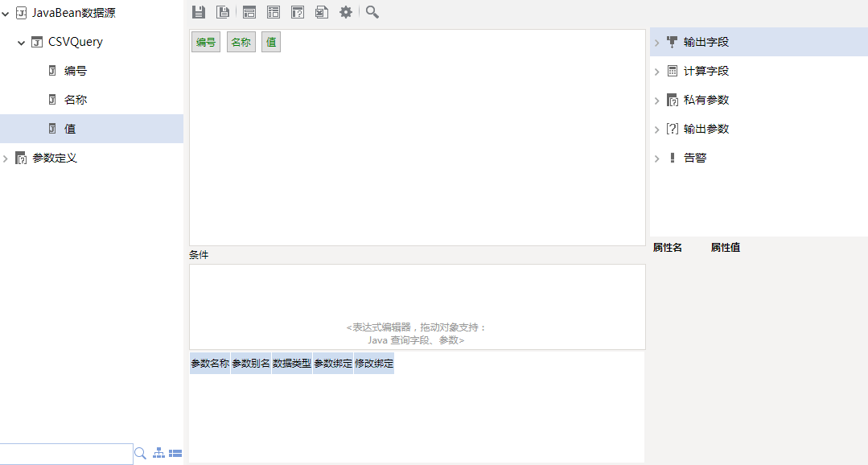
Task: Click the 属性值 column header
Action: [x=726, y=248]
